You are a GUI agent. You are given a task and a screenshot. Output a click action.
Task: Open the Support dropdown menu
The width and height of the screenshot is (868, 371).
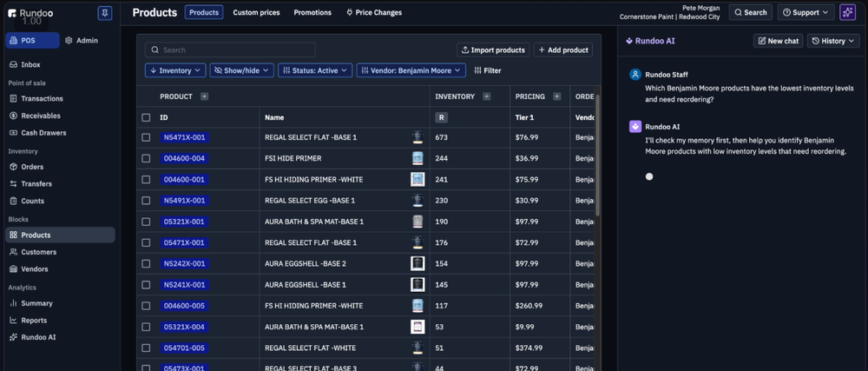tap(806, 12)
